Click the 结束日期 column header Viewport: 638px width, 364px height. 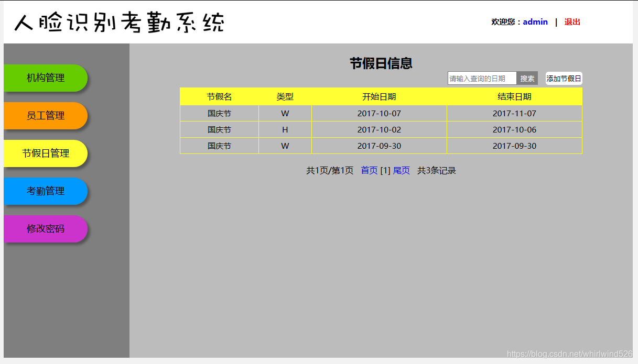pyautogui.click(x=515, y=97)
